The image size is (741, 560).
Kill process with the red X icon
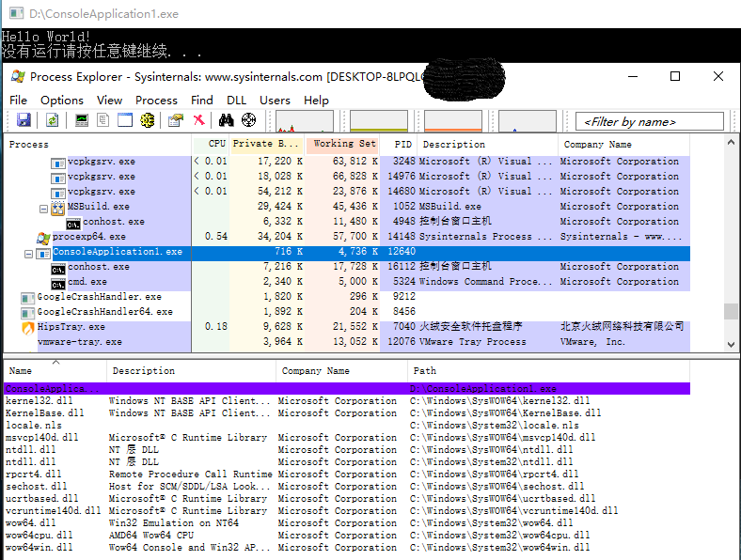point(198,120)
